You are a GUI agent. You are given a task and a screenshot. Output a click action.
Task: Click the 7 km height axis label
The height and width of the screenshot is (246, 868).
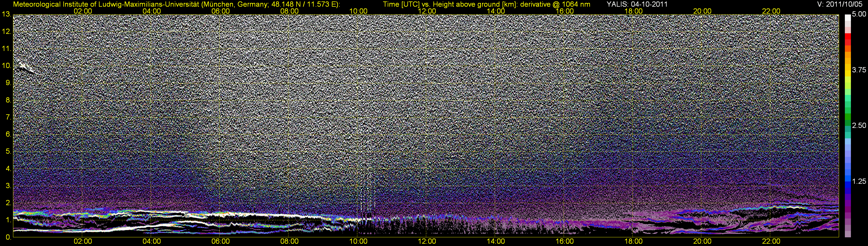point(8,117)
